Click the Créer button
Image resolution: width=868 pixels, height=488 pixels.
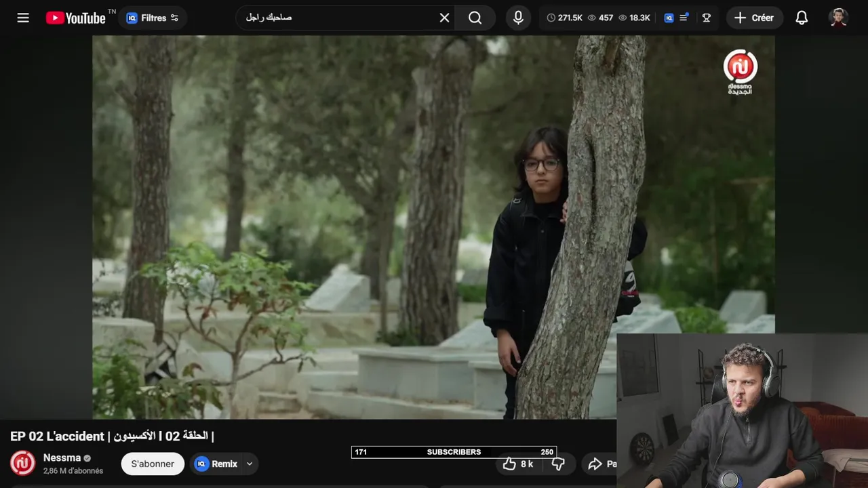click(x=755, y=18)
